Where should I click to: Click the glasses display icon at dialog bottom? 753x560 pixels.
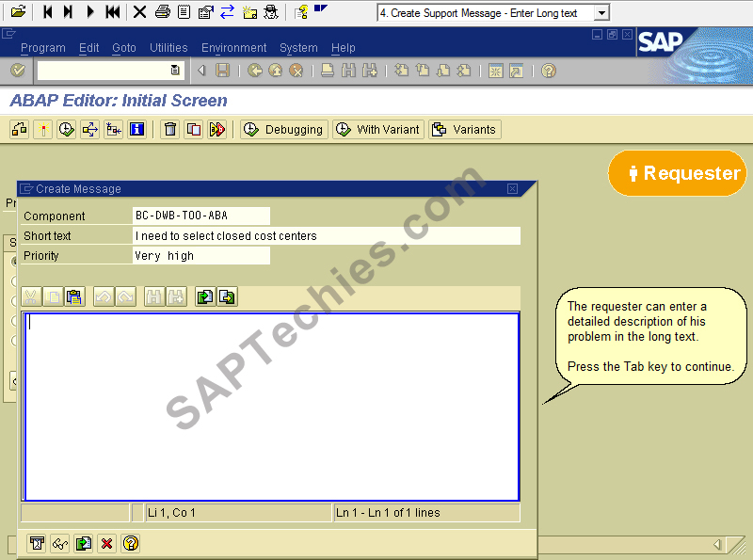tap(59, 543)
